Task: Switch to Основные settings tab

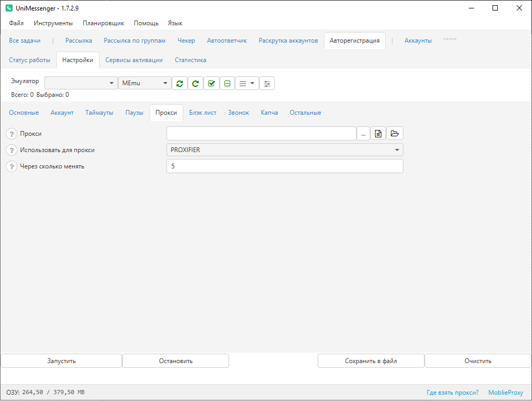Action: pos(24,113)
